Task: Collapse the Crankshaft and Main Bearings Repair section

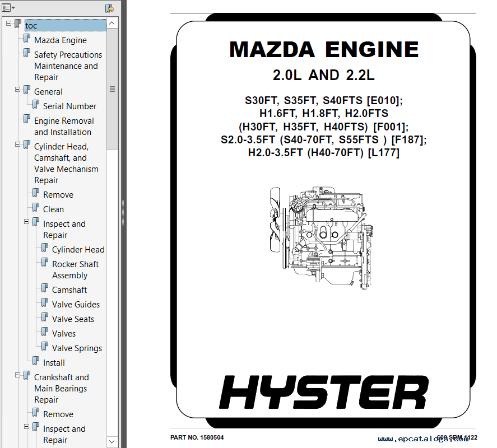Action: 18,375
